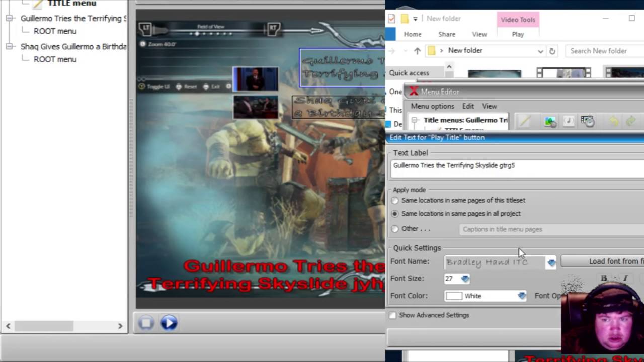Expand the Explorer address bar history dropdown
644x362 pixels.
click(540, 51)
